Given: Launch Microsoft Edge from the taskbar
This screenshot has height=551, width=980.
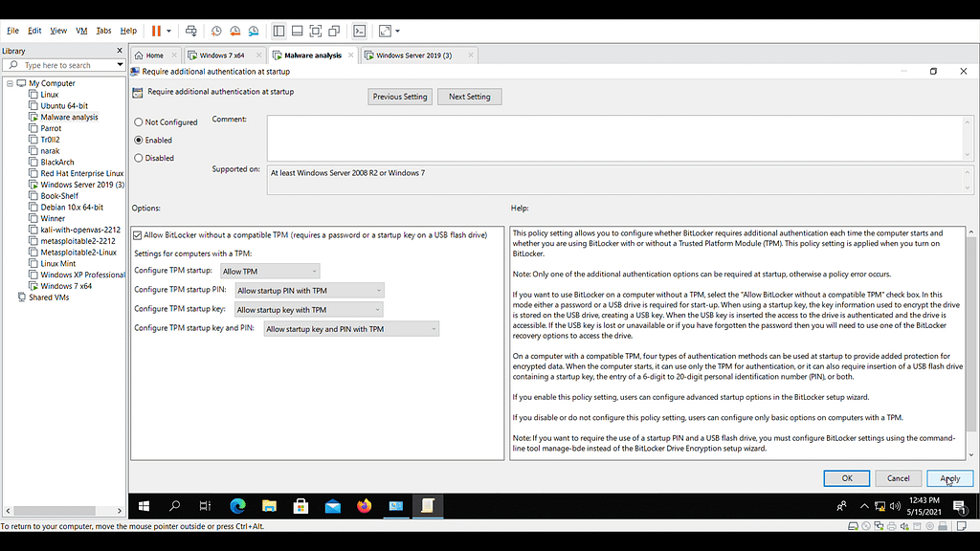Looking at the screenshot, I should pyautogui.click(x=237, y=506).
